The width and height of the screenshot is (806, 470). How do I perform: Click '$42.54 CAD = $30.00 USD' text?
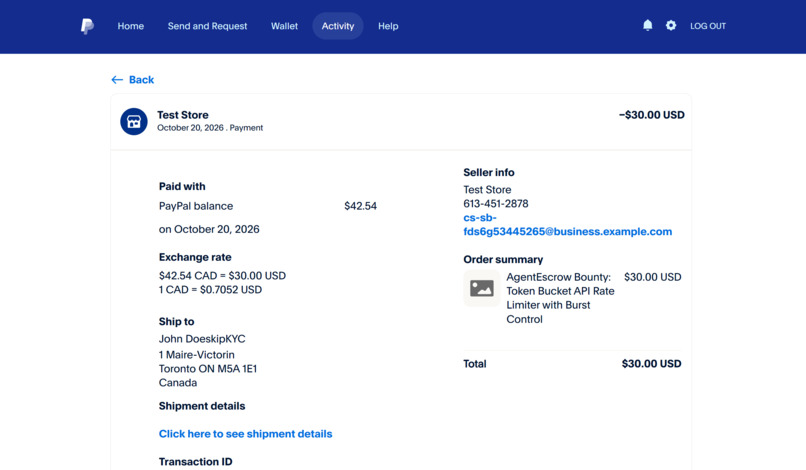(x=222, y=276)
